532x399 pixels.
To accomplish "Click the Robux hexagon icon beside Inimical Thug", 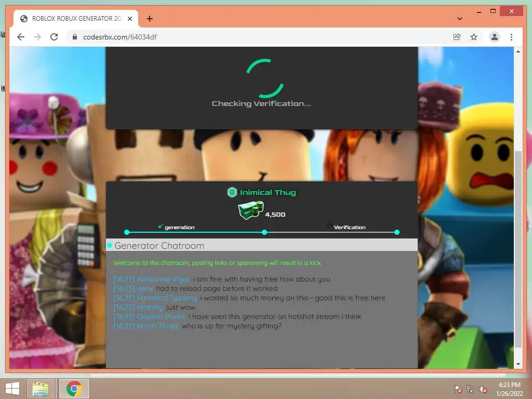I will point(232,192).
